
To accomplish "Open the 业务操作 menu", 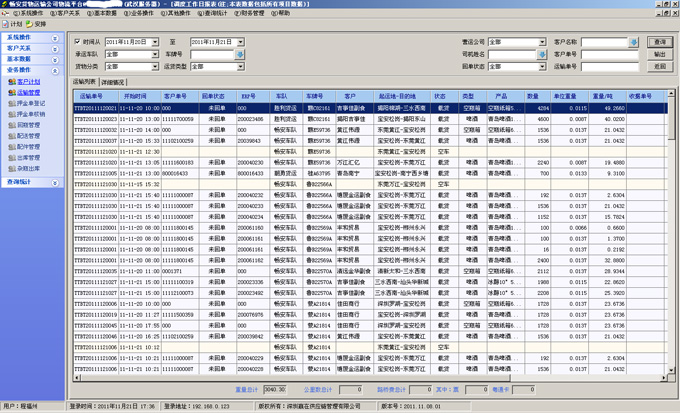I will click(x=138, y=13).
